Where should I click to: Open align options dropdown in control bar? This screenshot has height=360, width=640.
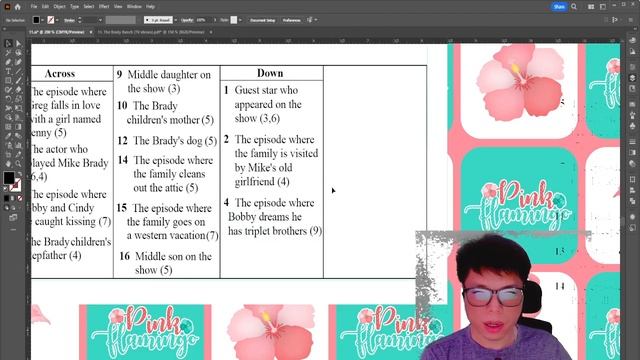pos(316,20)
